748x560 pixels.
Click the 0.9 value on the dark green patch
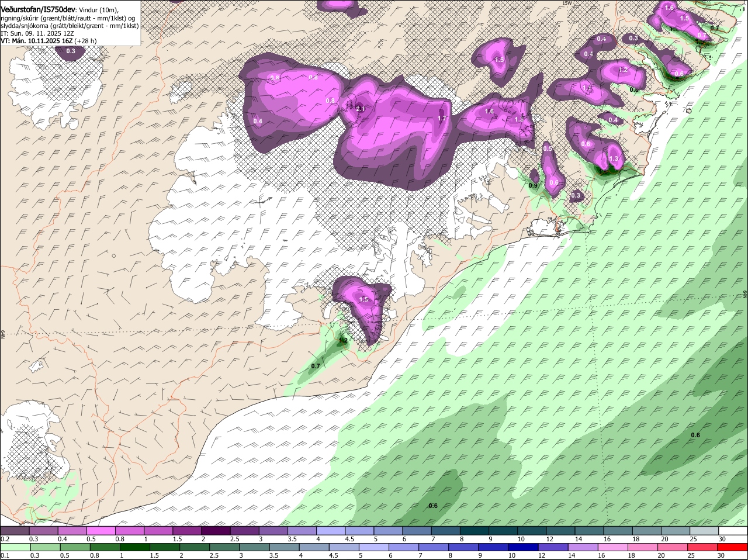533,185
